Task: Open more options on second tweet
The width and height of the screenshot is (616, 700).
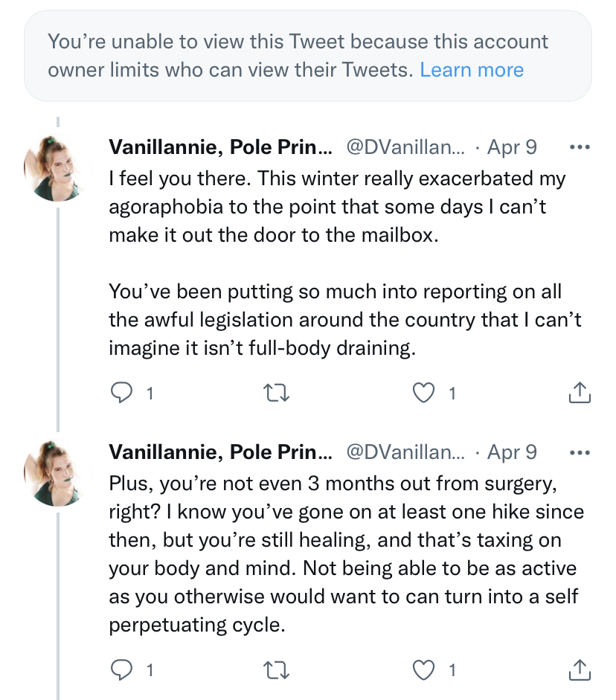Action: (579, 452)
